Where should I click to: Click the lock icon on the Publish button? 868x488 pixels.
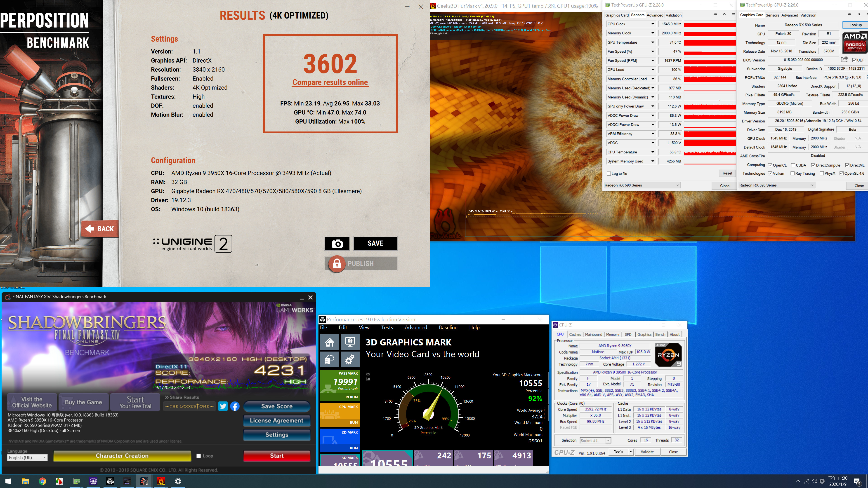pos(337,264)
